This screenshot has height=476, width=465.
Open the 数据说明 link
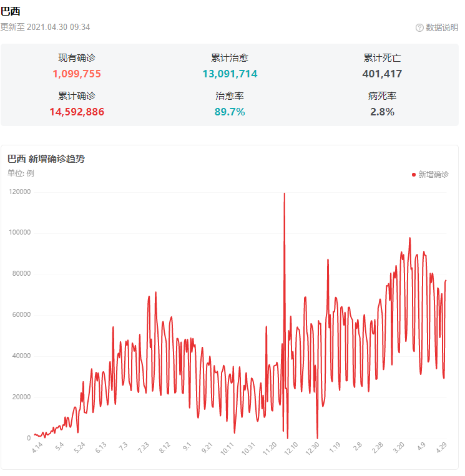(x=442, y=27)
